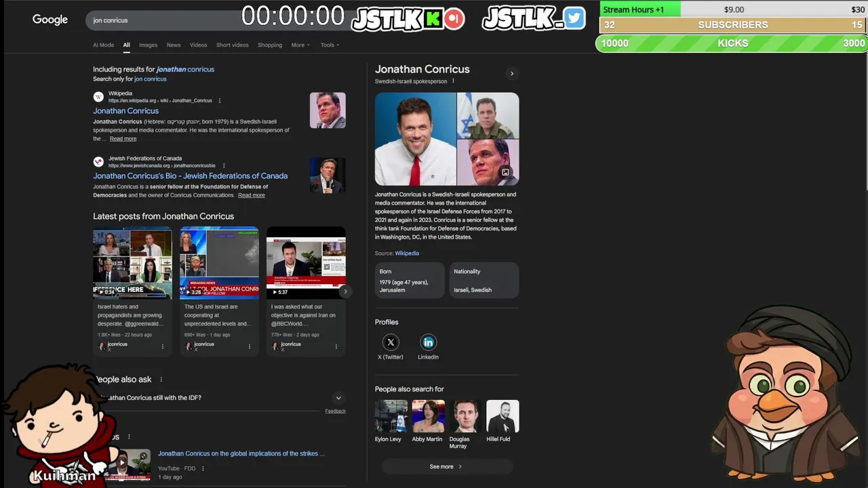Open People also ask options menu
Viewport: 868px width, 488px height.
(161, 380)
